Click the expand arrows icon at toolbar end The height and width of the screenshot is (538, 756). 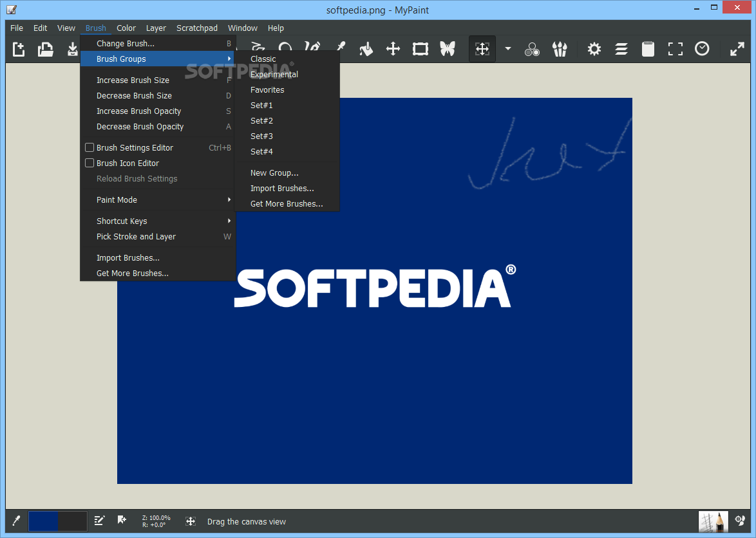click(x=737, y=49)
